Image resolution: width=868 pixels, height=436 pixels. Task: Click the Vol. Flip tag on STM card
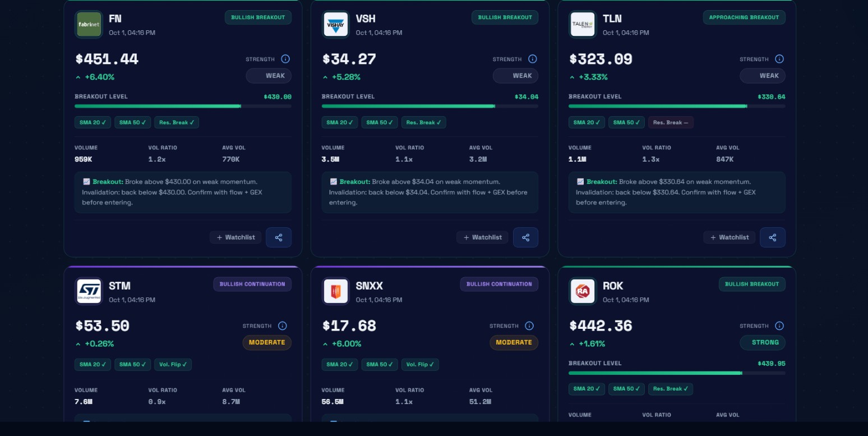173,365
